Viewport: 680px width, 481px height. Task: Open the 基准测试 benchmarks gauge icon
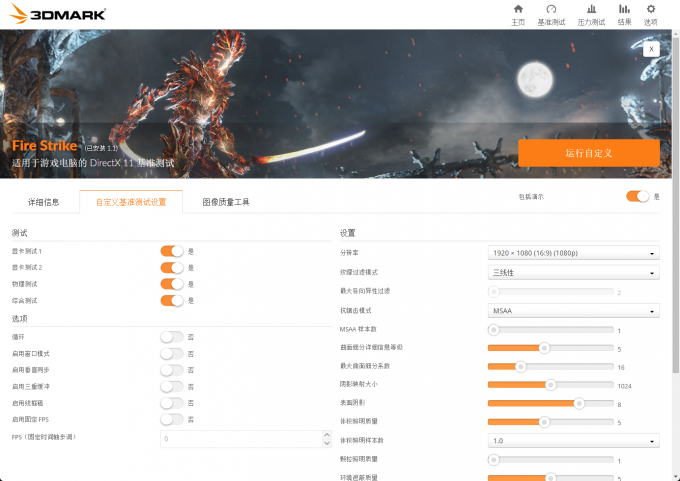(x=551, y=15)
